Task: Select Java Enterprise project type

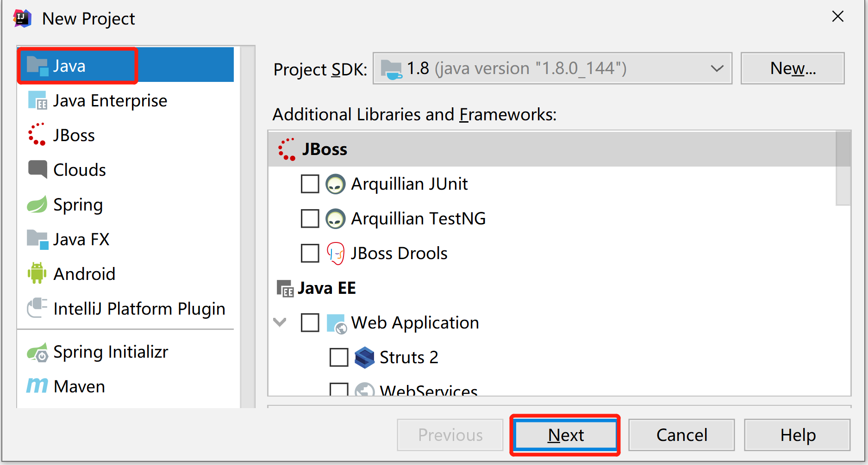Action: pos(125,100)
